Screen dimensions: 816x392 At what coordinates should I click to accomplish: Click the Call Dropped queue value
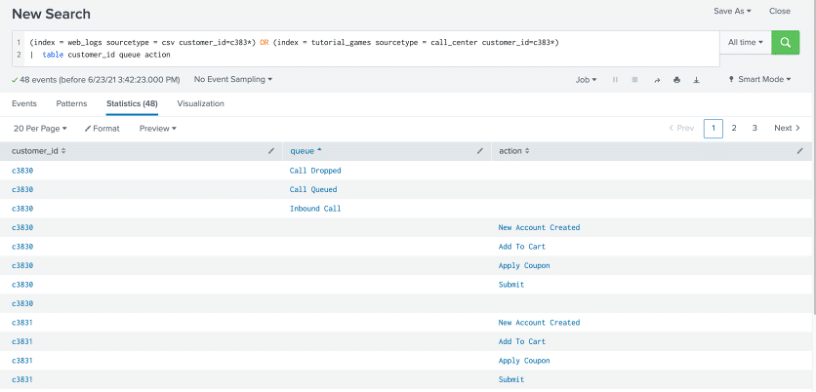coord(315,171)
